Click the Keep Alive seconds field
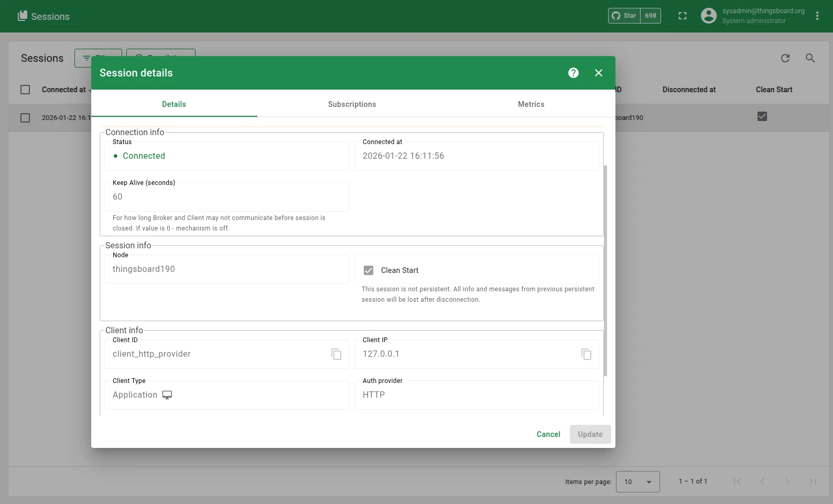This screenshot has width=833, height=504. [226, 197]
